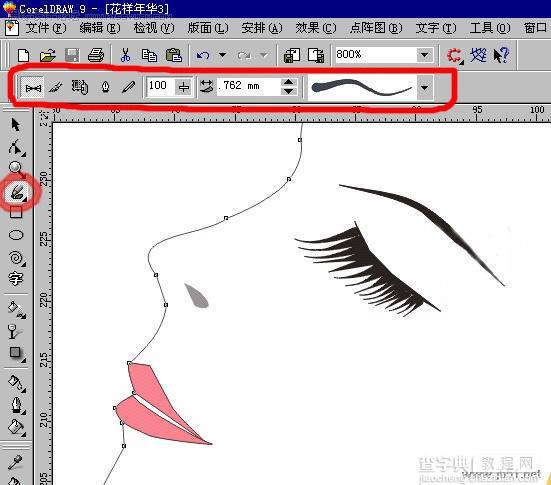Increase artistic media width with up arrow
Viewport: 551px width, 485px height.
(x=289, y=82)
